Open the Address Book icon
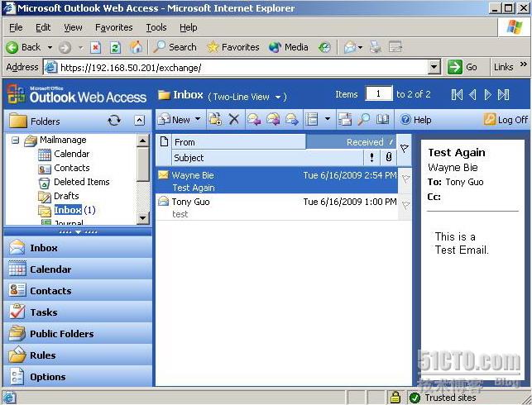This screenshot has width=532, height=405. click(x=383, y=119)
